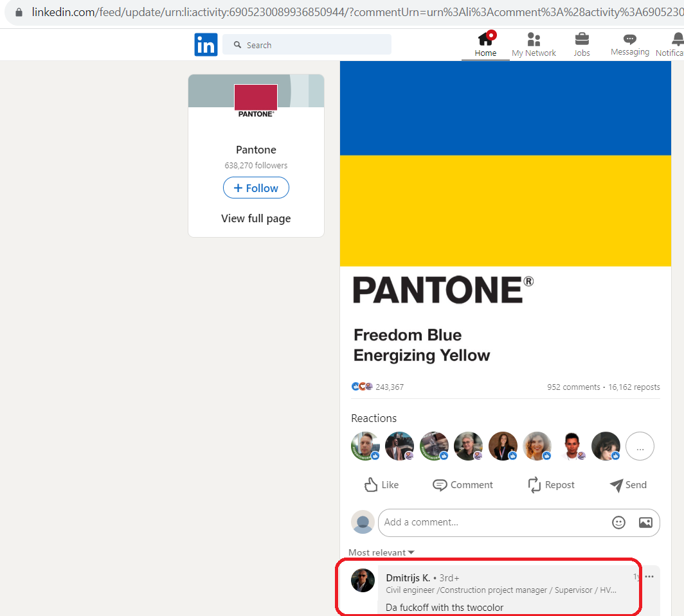Click the first reactor's avatar
The height and width of the screenshot is (616, 684).
pos(365,446)
